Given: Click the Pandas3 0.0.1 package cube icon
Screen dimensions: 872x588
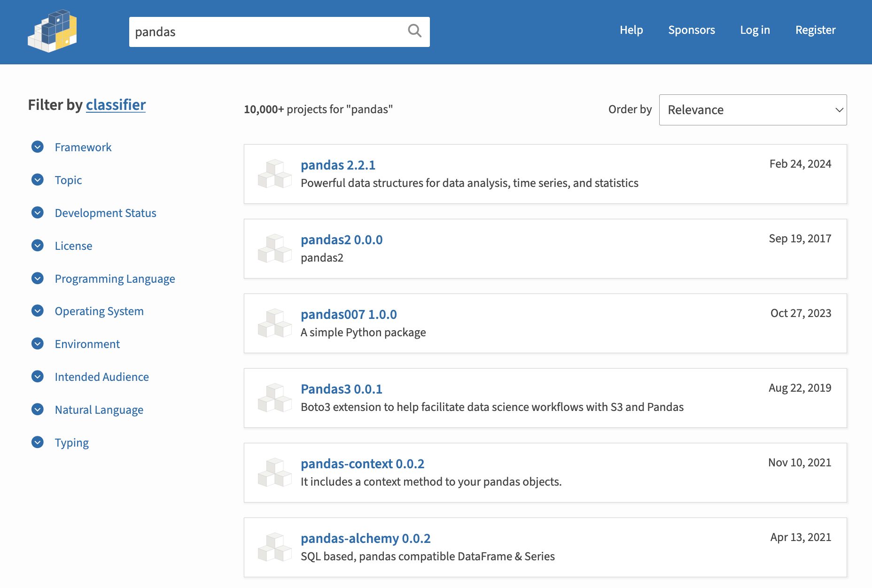Looking at the screenshot, I should coord(275,398).
